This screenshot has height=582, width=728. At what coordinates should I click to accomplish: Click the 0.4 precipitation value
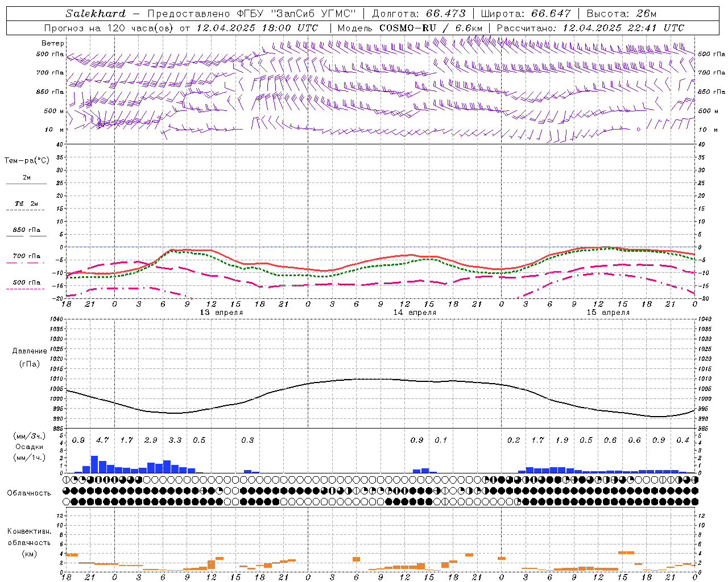pos(682,440)
